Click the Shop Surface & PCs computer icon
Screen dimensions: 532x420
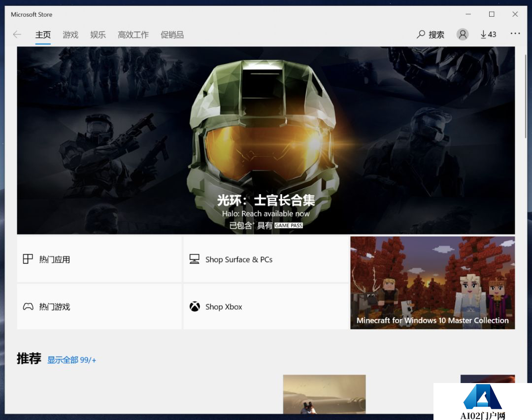[195, 259]
